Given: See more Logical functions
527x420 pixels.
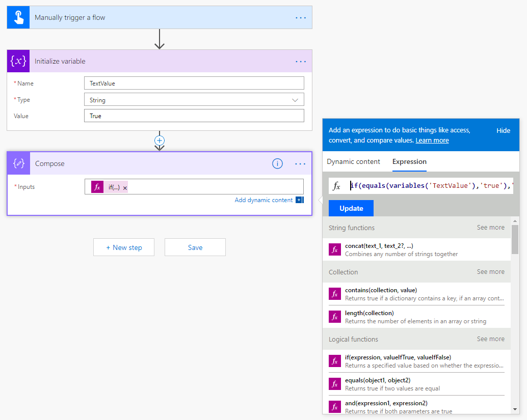Looking at the screenshot, I should click(x=490, y=339).
